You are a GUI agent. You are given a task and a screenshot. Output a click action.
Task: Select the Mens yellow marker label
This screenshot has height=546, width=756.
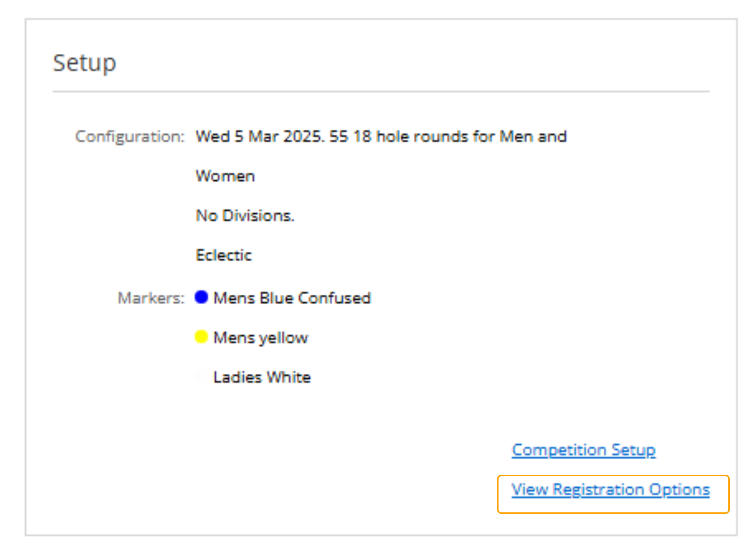click(260, 338)
